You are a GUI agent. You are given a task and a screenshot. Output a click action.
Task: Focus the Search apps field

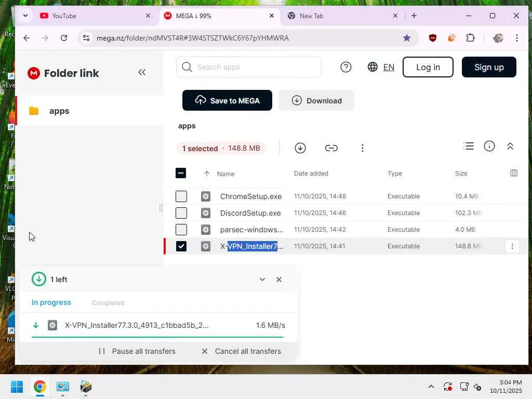(249, 67)
